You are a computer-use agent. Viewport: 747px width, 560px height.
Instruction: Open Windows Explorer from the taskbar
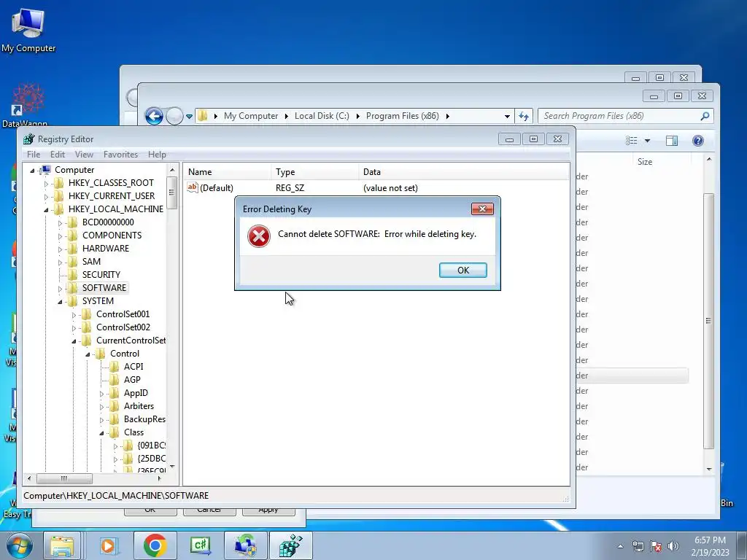pos(62,545)
